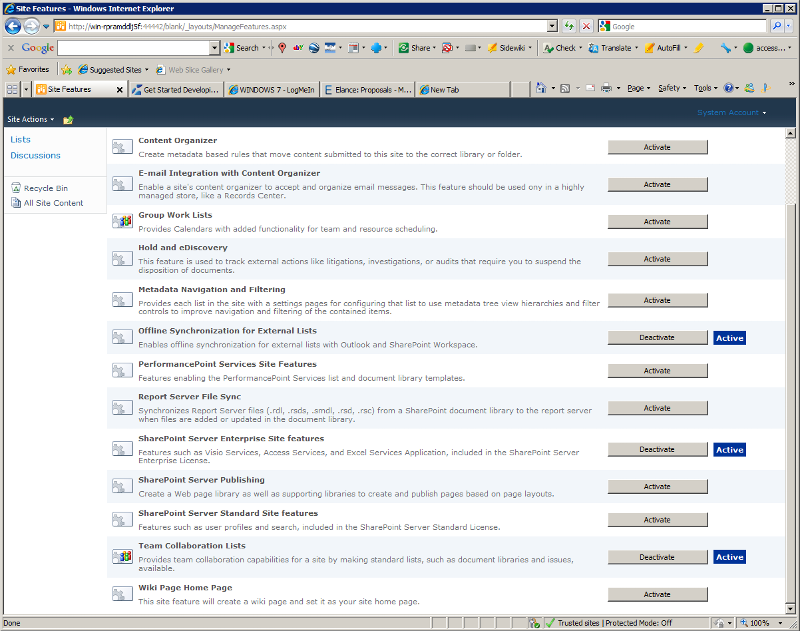Open the Page menu
Image resolution: width=800 pixels, height=631 pixels.
pos(638,88)
